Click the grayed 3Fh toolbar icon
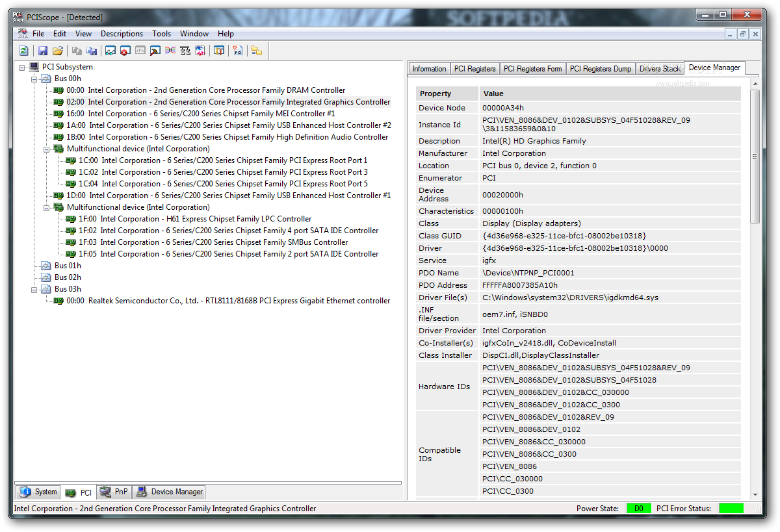 (140, 51)
